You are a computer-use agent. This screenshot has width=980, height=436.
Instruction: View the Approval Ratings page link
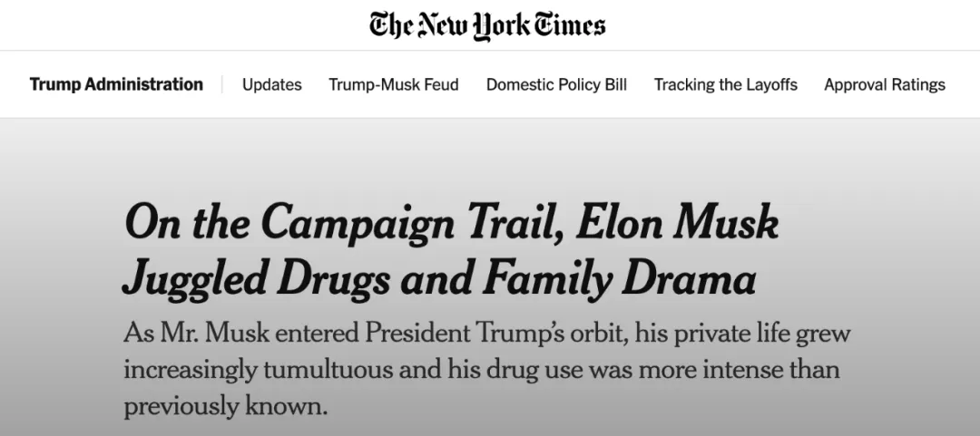[x=885, y=84]
